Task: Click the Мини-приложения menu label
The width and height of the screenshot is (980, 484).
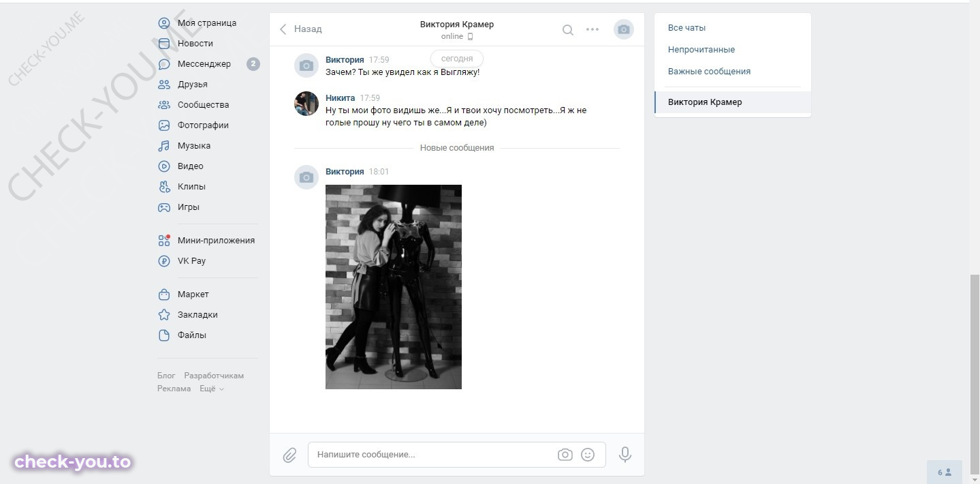Action: tap(216, 241)
